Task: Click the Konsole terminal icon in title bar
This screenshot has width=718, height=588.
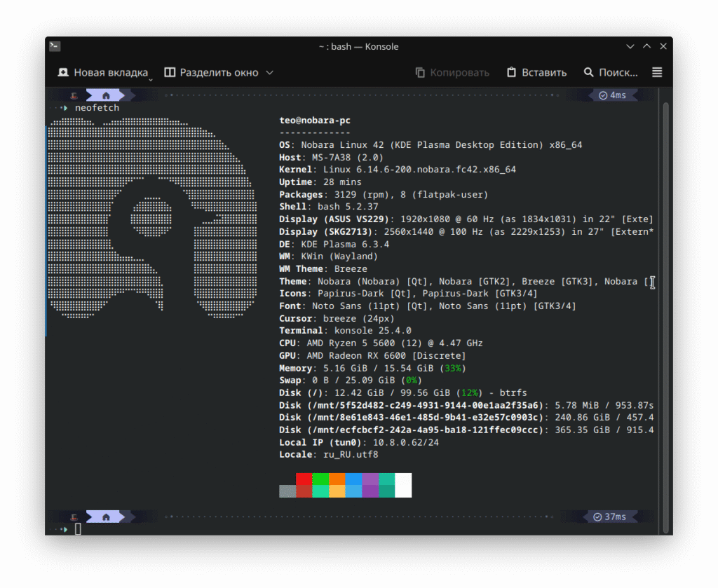Action: tap(55, 46)
